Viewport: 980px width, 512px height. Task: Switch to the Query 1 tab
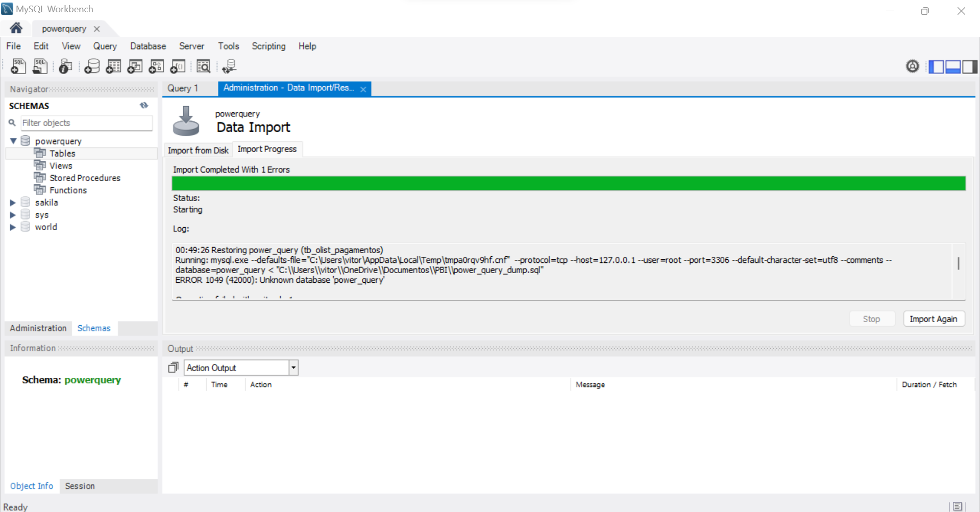click(x=183, y=88)
